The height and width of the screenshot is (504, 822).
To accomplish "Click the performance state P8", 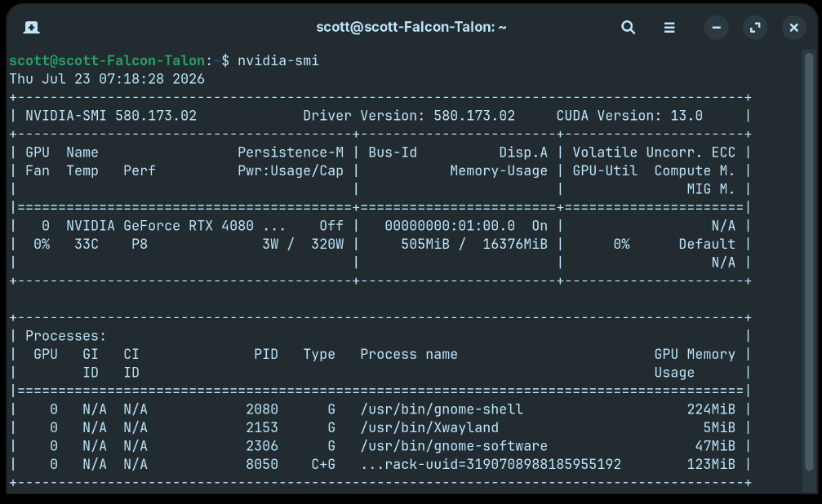I will tap(140, 244).
